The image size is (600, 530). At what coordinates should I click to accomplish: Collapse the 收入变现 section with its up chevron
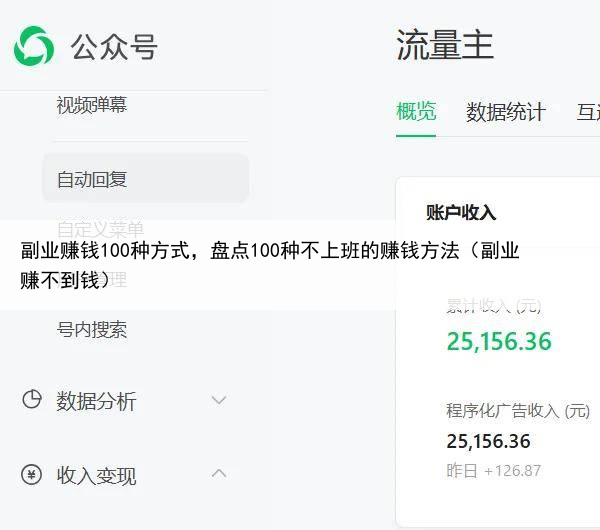click(219, 474)
